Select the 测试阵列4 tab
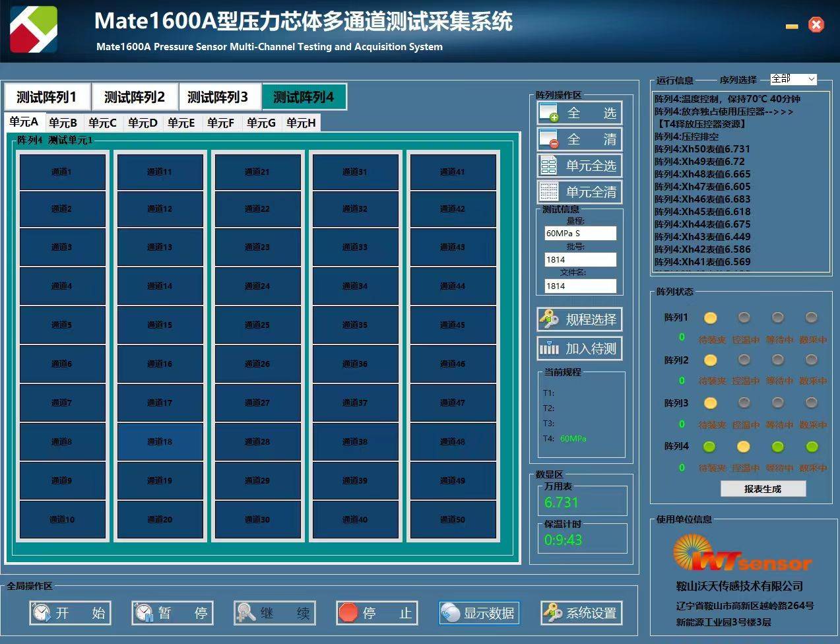This screenshot has width=840, height=644. [x=304, y=97]
